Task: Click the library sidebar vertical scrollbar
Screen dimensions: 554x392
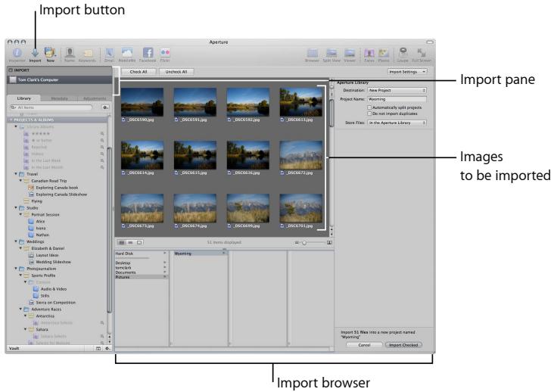Action: (110, 229)
